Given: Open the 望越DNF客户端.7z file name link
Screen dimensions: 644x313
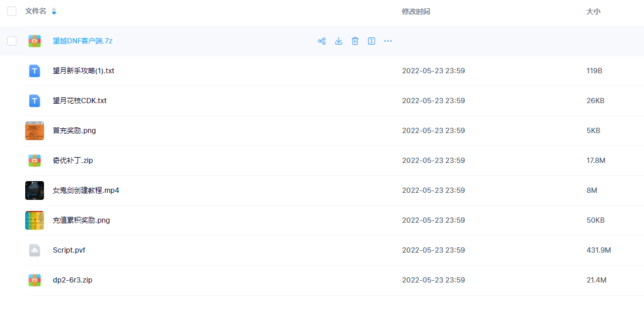Looking at the screenshot, I should [x=82, y=41].
